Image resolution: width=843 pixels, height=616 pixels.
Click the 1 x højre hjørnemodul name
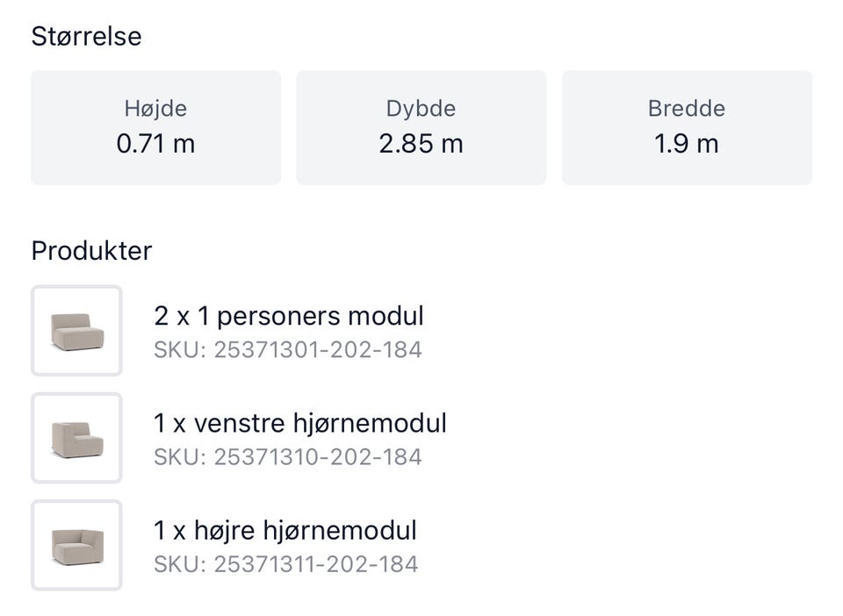click(285, 530)
